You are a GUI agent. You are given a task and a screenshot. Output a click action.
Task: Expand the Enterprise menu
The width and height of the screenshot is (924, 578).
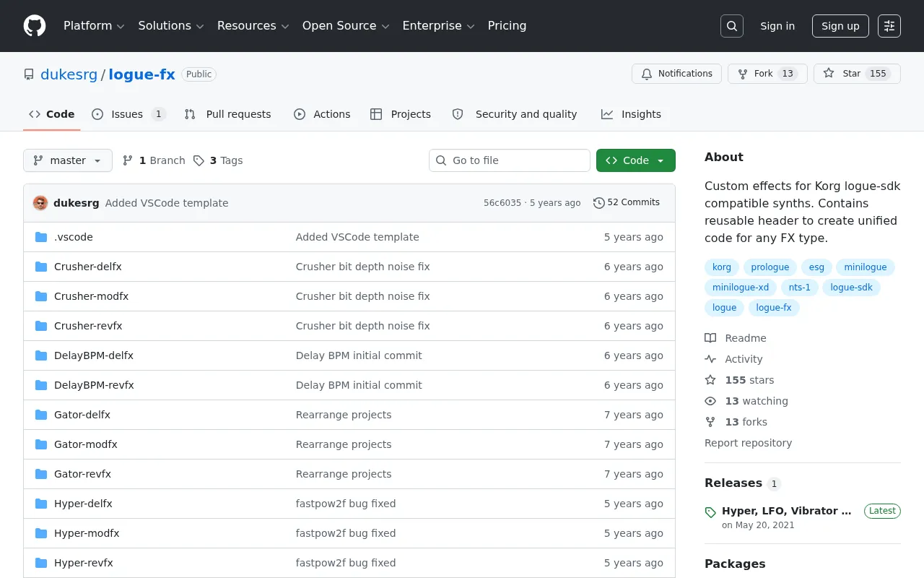pyautogui.click(x=438, y=26)
